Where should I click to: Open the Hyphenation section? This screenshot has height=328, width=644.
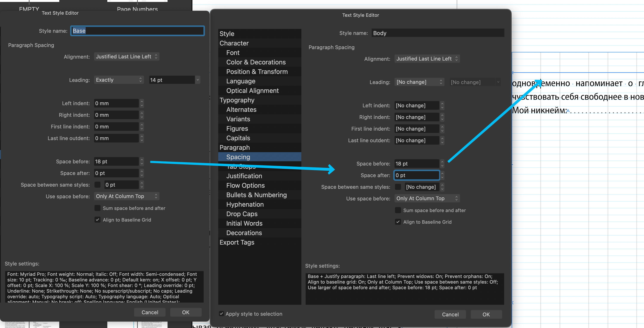260,205
